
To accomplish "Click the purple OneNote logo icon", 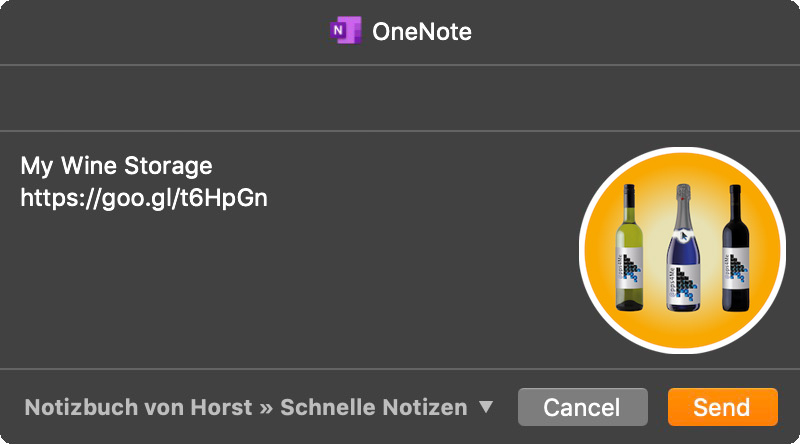I will tap(345, 31).
